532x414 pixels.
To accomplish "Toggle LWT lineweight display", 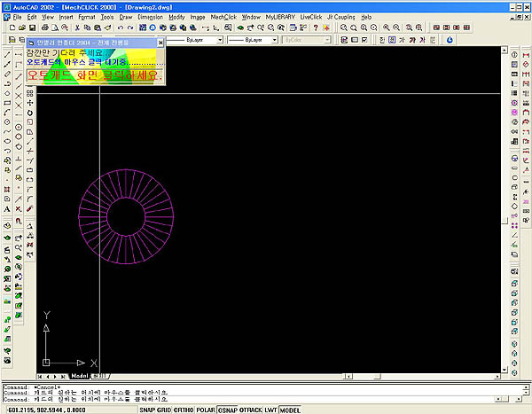I will point(270,410).
